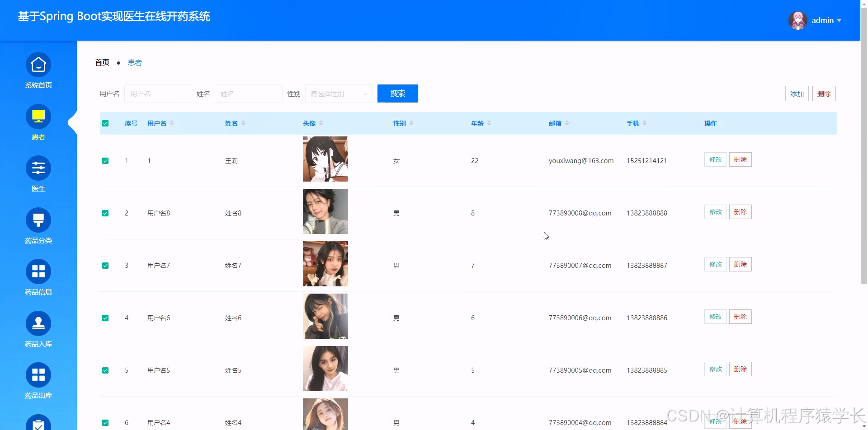
Task: Click phone number 15251214121
Action: pyautogui.click(x=647, y=161)
